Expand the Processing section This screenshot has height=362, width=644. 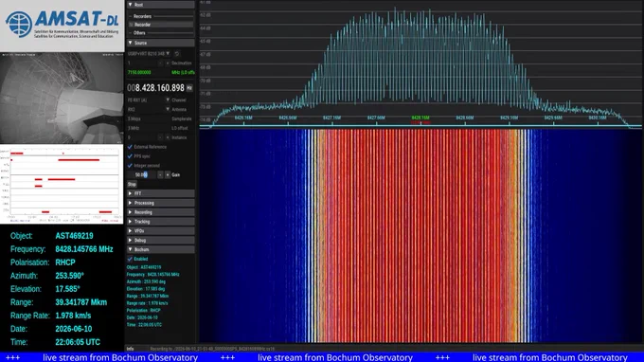160,203
